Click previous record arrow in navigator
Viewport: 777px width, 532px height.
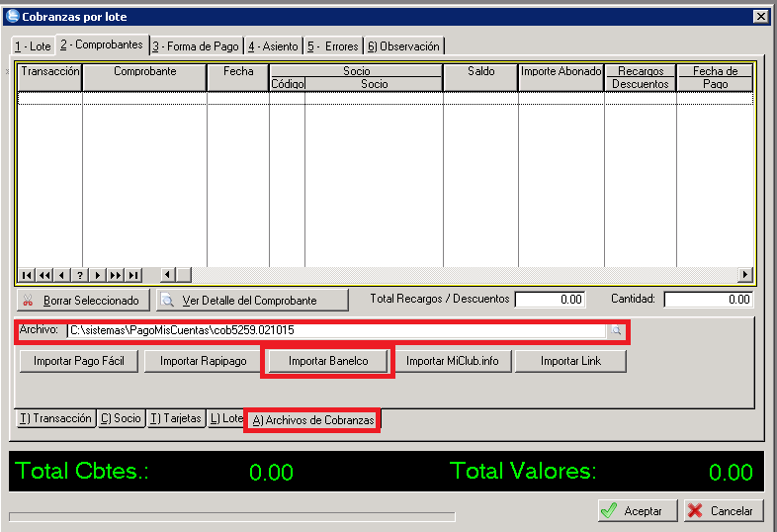point(62,275)
